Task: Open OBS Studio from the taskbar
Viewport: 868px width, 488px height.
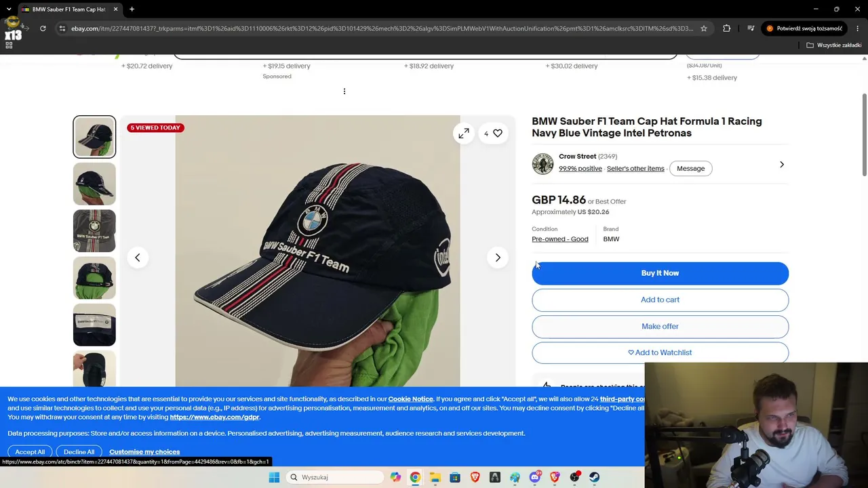Action: point(575,477)
